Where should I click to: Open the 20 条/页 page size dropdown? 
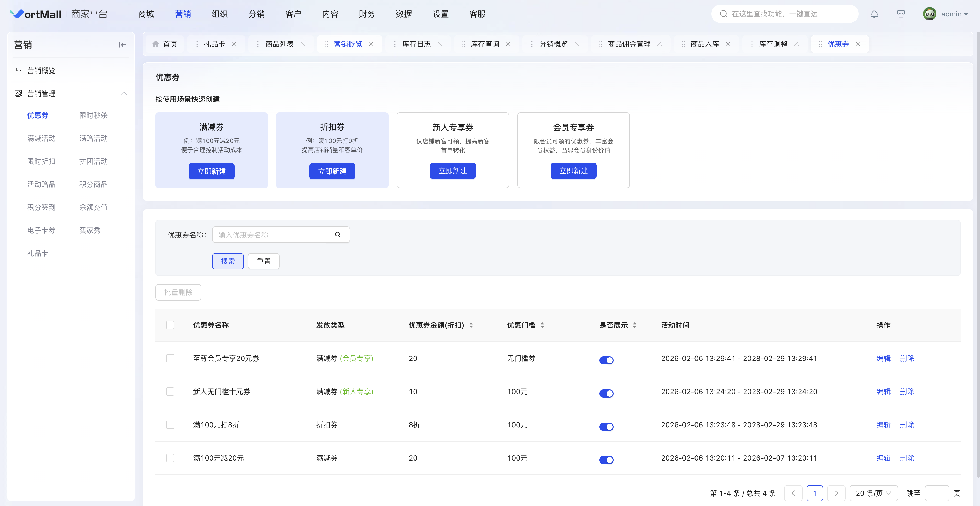click(x=873, y=493)
